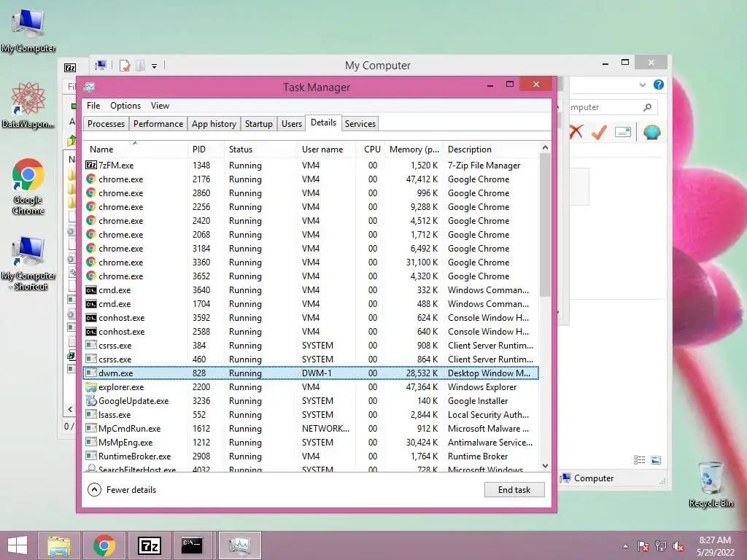Screen dimensions: 747x560
Task: Click the Task Manager title bar icon
Action: [90, 87]
